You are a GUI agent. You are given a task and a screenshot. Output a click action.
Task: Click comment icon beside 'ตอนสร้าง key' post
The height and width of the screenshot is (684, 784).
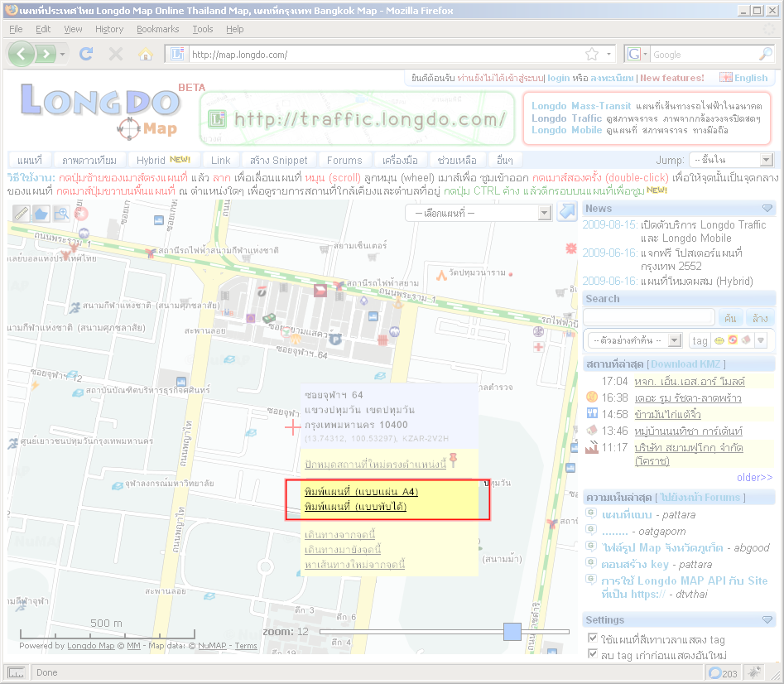[x=591, y=563]
